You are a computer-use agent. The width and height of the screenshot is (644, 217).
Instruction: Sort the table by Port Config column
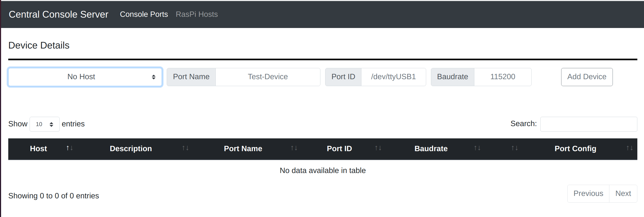(580, 149)
